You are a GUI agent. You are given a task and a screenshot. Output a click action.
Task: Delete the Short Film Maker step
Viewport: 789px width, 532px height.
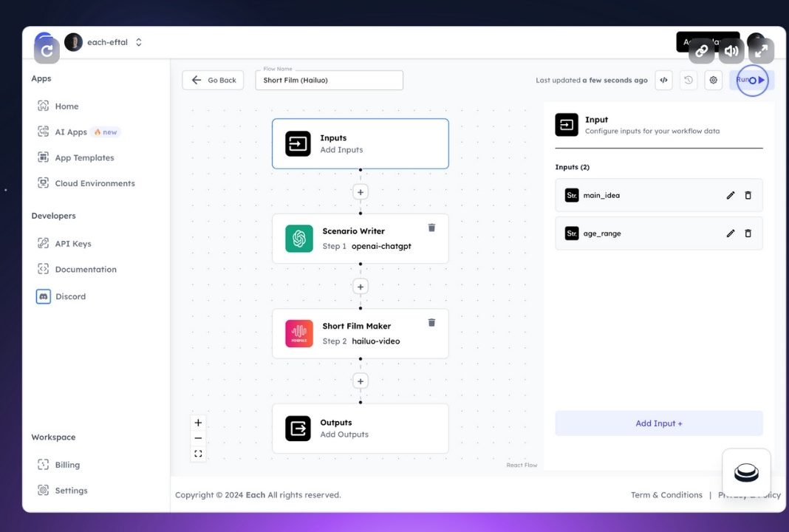431,323
